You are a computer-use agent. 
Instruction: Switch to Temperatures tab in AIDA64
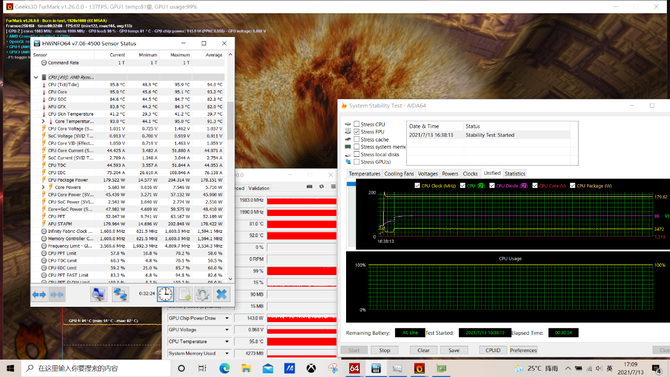(x=364, y=174)
